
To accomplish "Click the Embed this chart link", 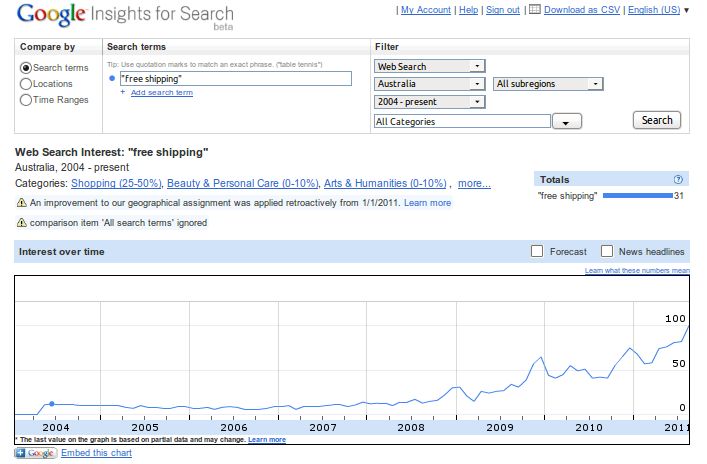I will (96, 453).
